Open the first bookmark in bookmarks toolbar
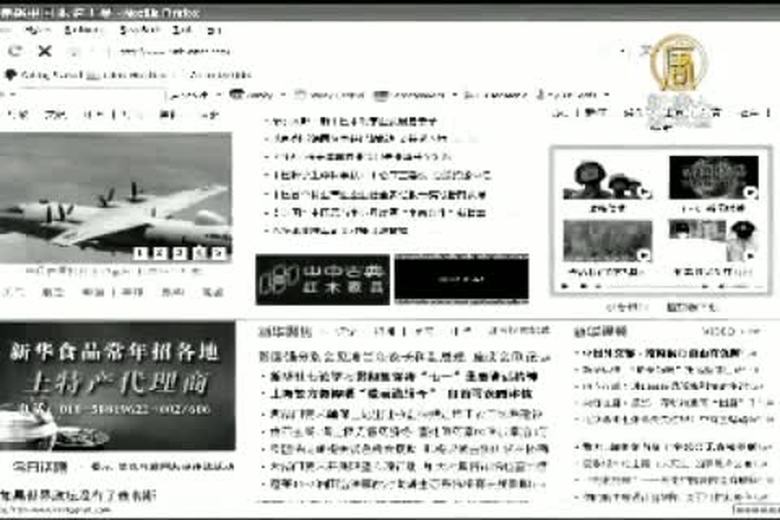Viewport: 780px width, 520px height. click(40, 74)
